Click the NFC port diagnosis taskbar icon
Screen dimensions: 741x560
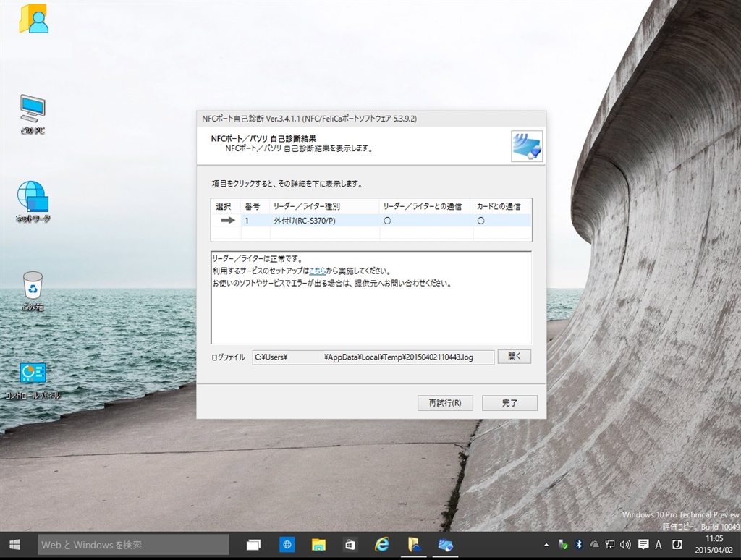(445, 545)
